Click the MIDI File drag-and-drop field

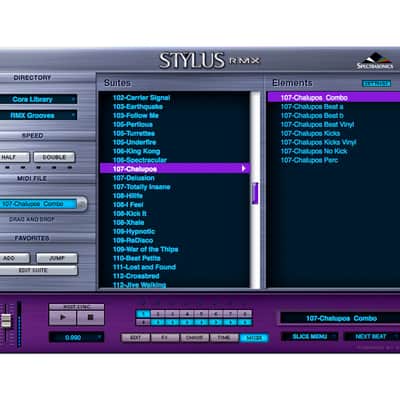38,204
